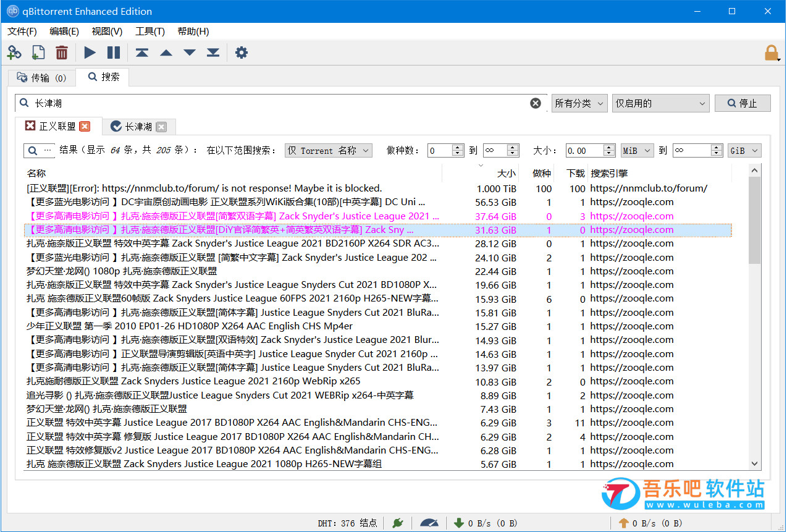
Task: Switch to the 传输 (0) tab
Action: (41, 78)
